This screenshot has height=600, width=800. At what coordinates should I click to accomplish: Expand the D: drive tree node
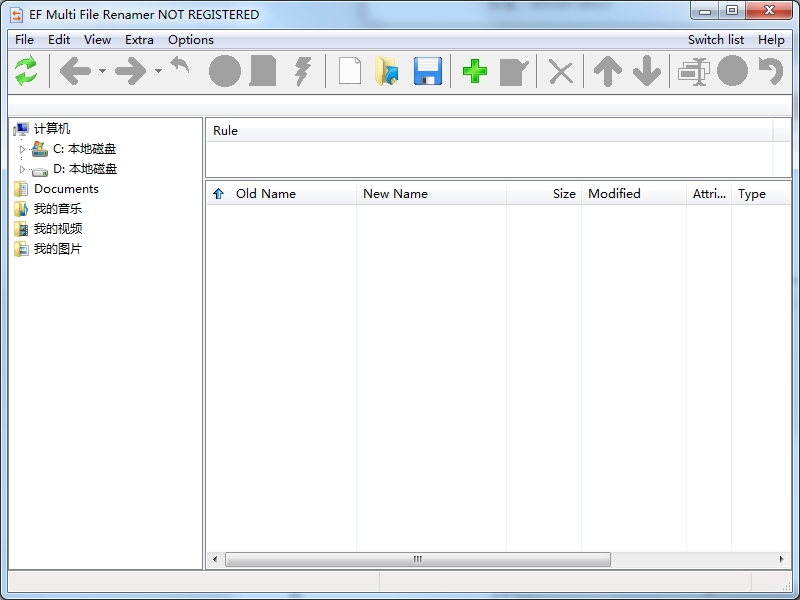[23, 169]
